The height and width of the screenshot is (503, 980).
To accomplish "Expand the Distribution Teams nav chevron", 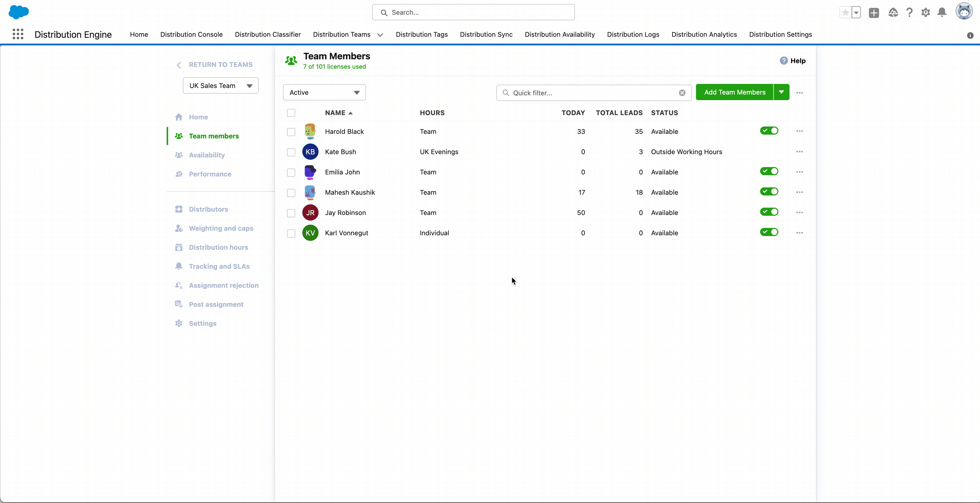I will pyautogui.click(x=380, y=34).
